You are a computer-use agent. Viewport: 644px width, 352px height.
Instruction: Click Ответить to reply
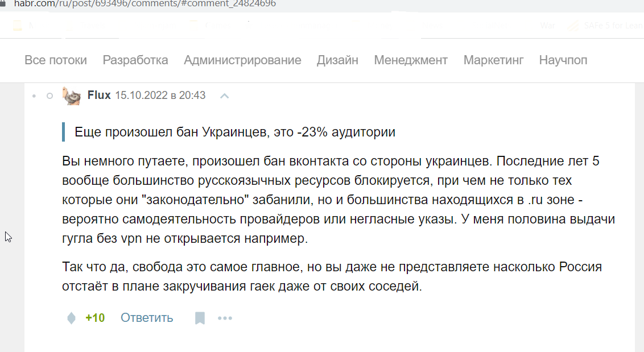coord(147,318)
